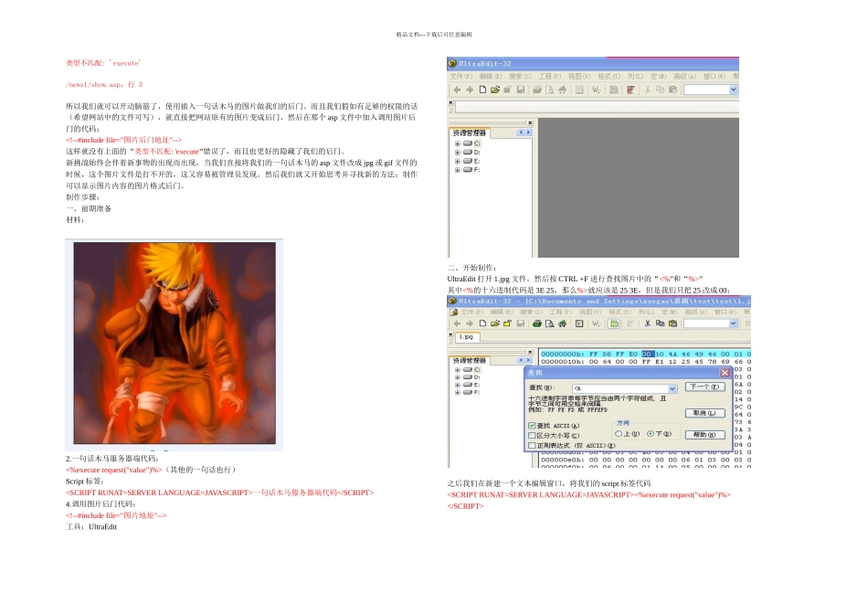Screen dimensions: 868x614
Task: Expand drive D: in the empty UltraEdit window
Action: [457, 153]
